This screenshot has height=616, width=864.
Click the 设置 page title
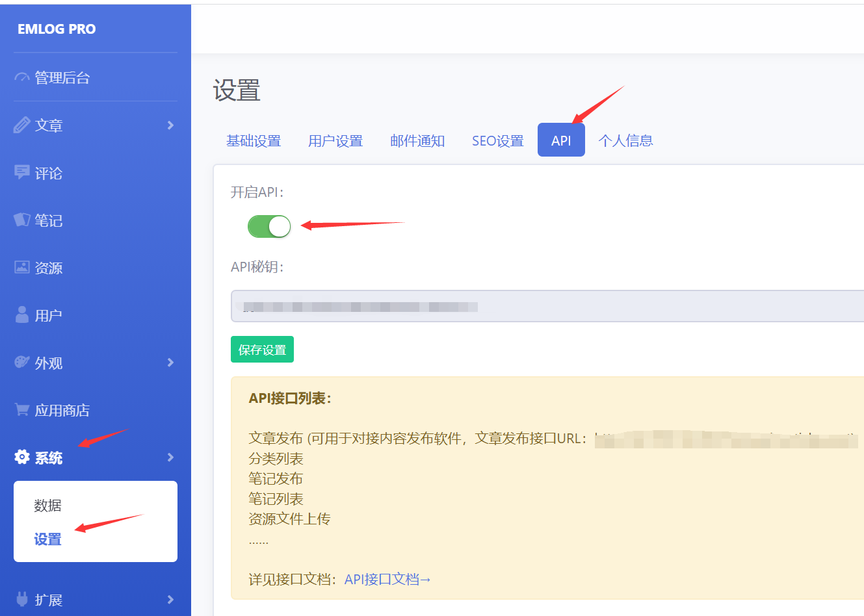pos(237,90)
